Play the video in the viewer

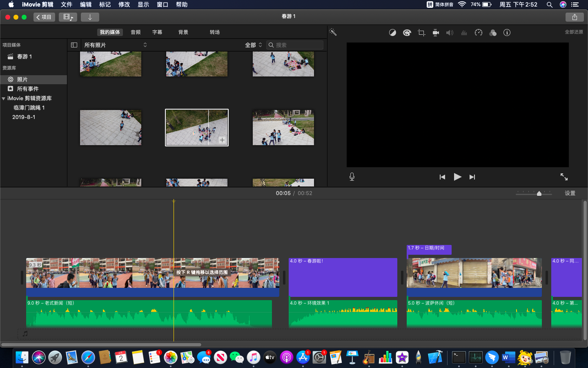click(x=457, y=177)
